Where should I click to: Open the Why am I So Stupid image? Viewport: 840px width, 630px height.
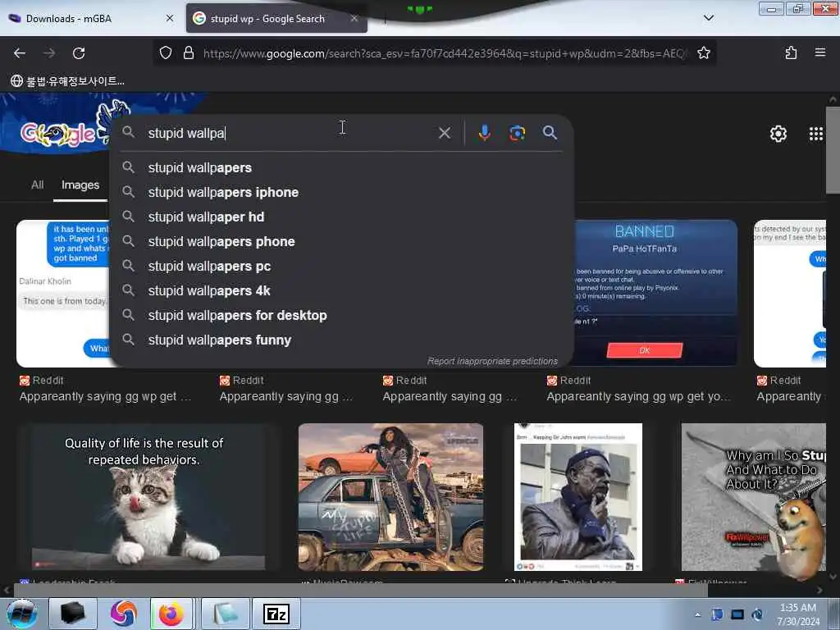(753, 496)
